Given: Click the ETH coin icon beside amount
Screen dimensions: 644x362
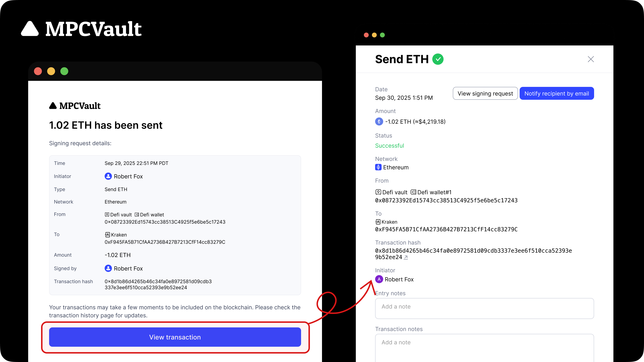Looking at the screenshot, I should 379,122.
